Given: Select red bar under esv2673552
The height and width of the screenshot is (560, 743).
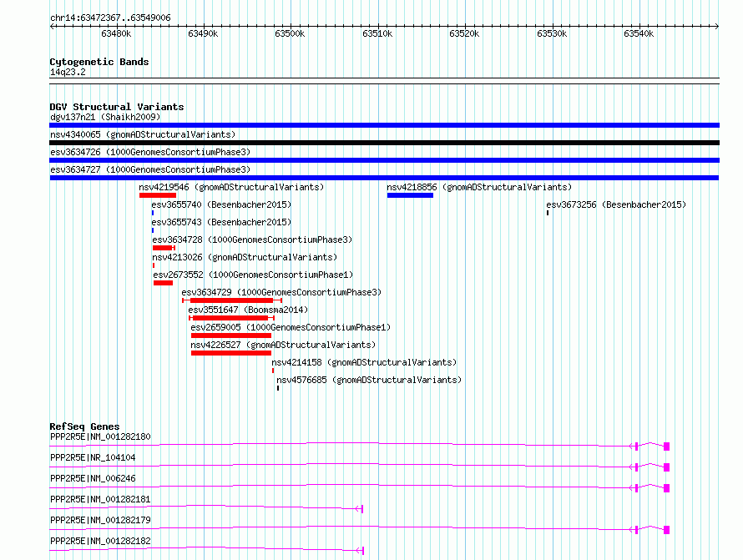Looking at the screenshot, I should click(x=163, y=283).
